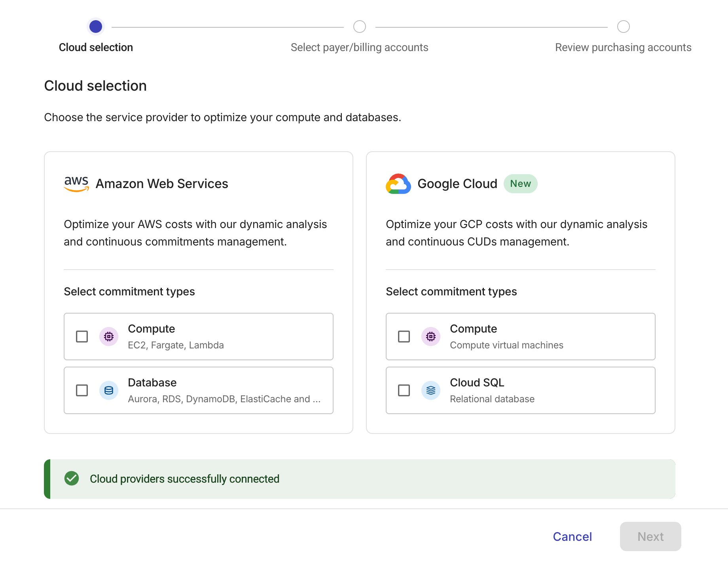Click the Amazon Web Services heading
This screenshot has width=728, height=563.
(162, 184)
